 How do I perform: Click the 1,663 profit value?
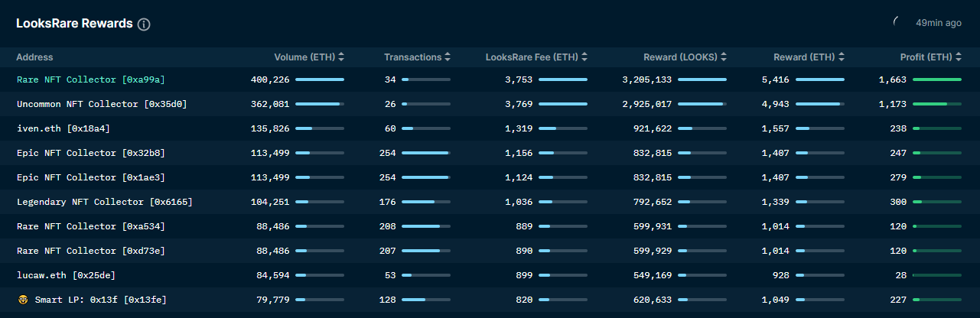point(893,79)
